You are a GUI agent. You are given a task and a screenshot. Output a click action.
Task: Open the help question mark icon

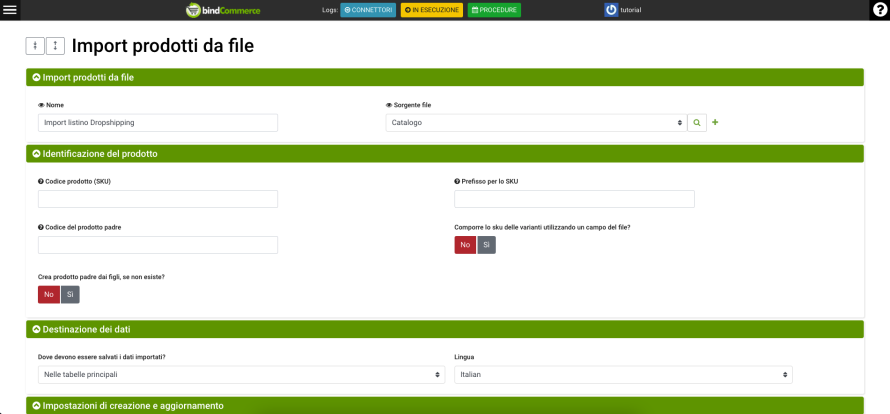(x=879, y=10)
